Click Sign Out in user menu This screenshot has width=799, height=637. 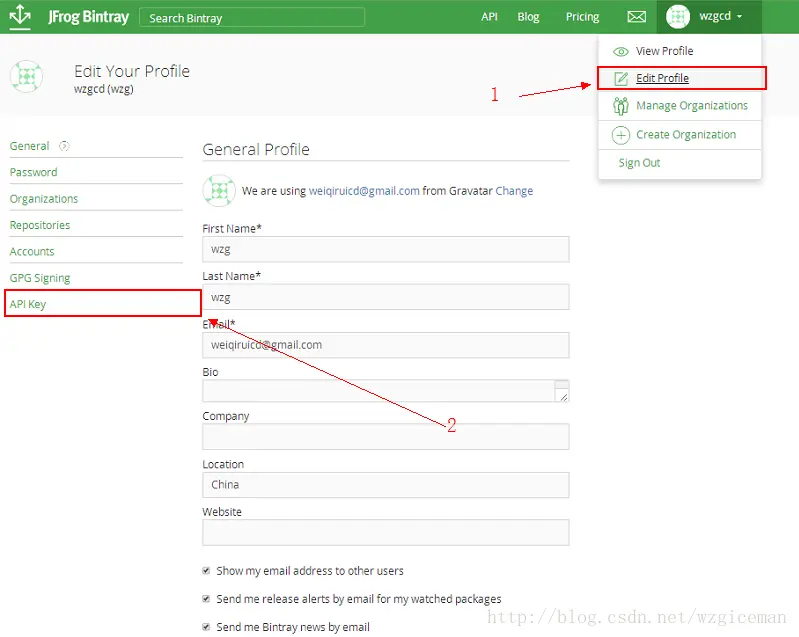(x=639, y=163)
